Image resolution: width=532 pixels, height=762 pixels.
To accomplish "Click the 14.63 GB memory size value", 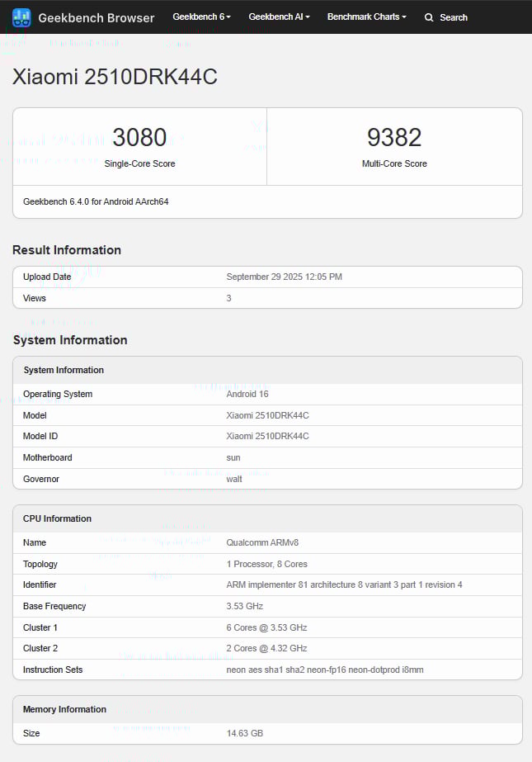I will [245, 733].
